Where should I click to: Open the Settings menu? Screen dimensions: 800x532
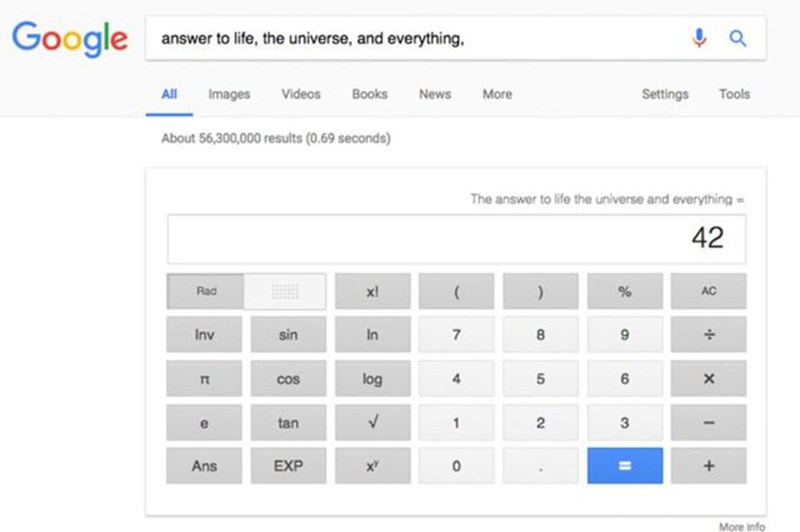[x=665, y=94]
